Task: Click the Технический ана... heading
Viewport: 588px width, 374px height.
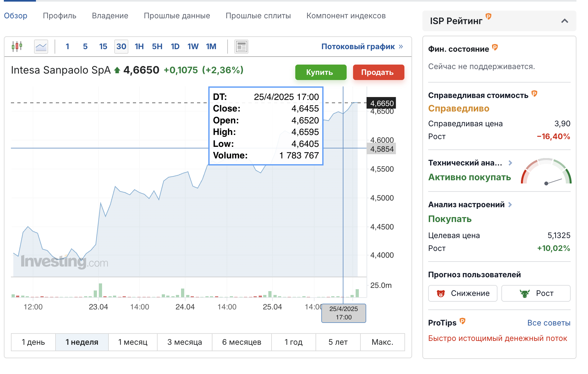Action: tap(465, 163)
